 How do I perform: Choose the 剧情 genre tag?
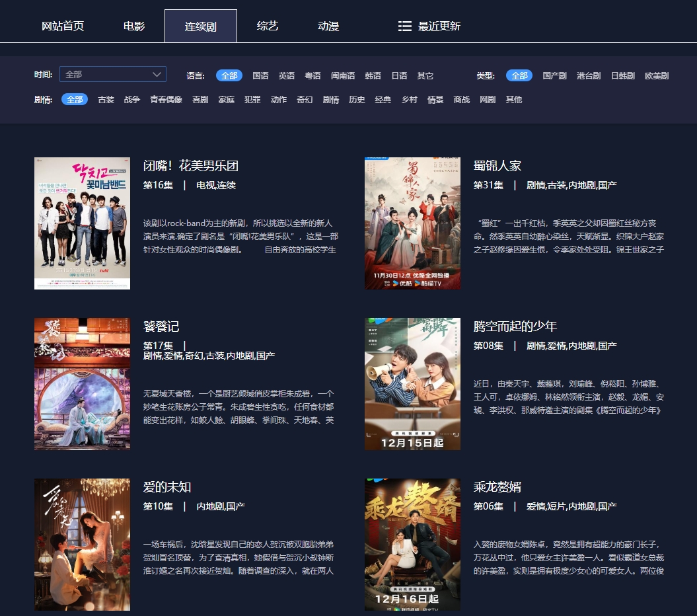(331, 100)
